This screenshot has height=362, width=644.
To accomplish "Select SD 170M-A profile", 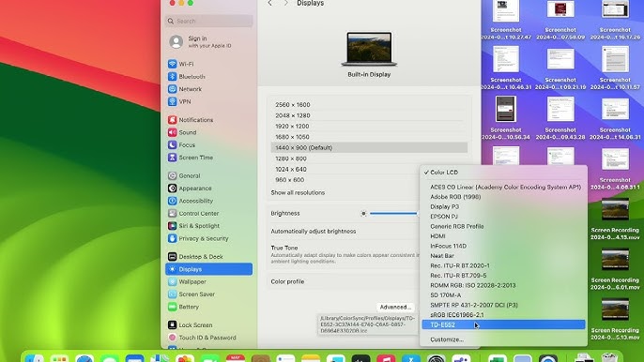I will pyautogui.click(x=503, y=295).
